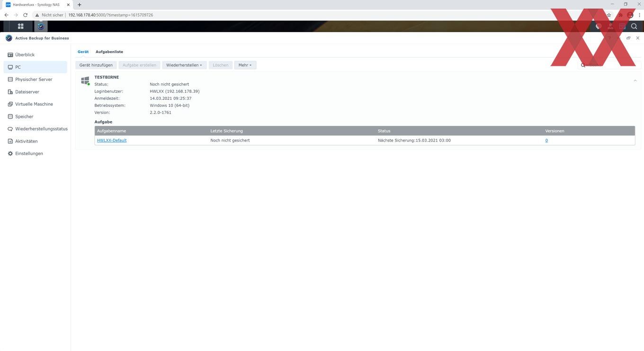
Task: Click the Einstellungen gear icon
Action: (10, 153)
